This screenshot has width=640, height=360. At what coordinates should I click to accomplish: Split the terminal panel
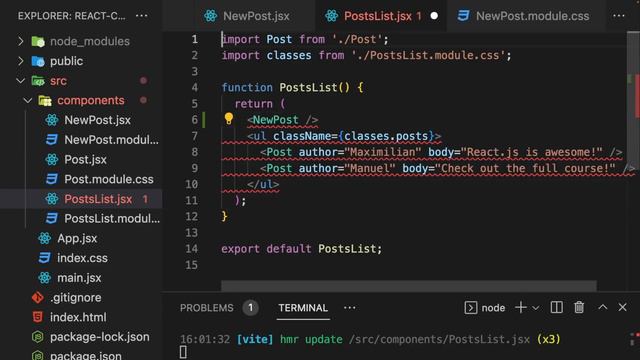pyautogui.click(x=556, y=307)
